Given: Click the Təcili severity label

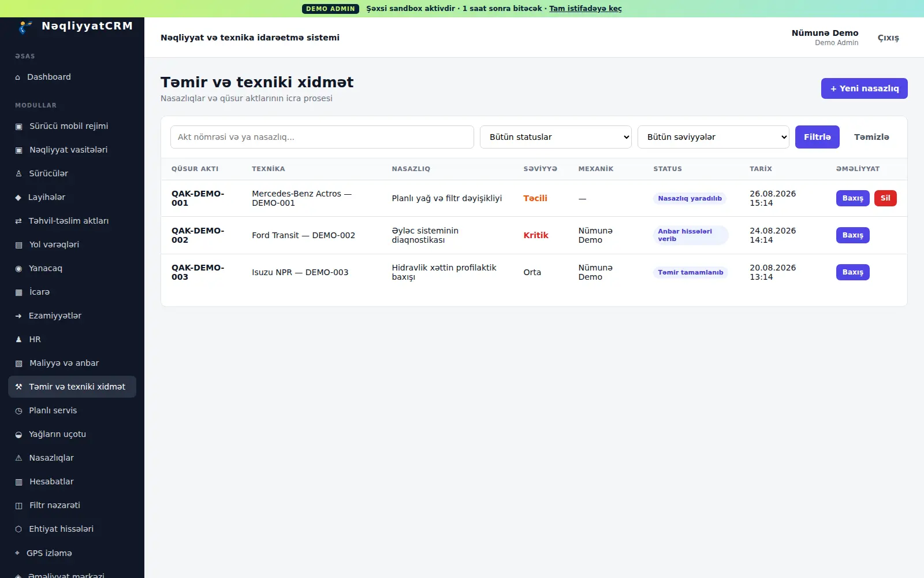Looking at the screenshot, I should 535,198.
